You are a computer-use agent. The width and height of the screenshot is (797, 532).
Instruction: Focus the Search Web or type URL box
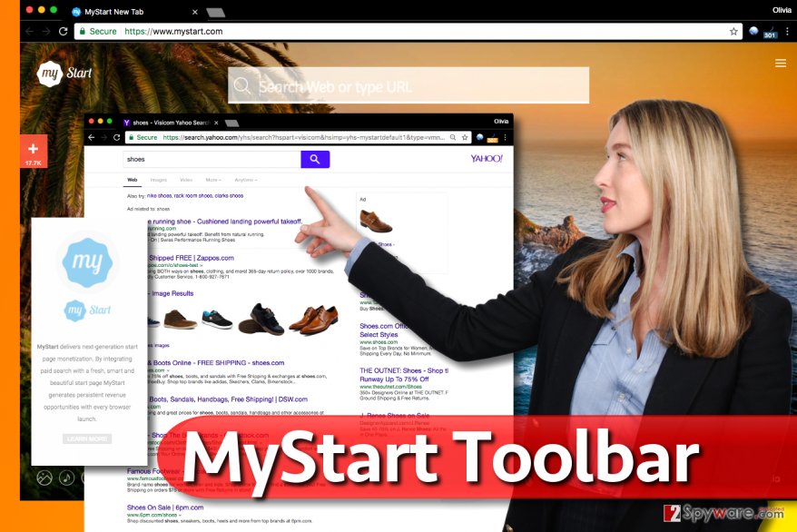408,85
